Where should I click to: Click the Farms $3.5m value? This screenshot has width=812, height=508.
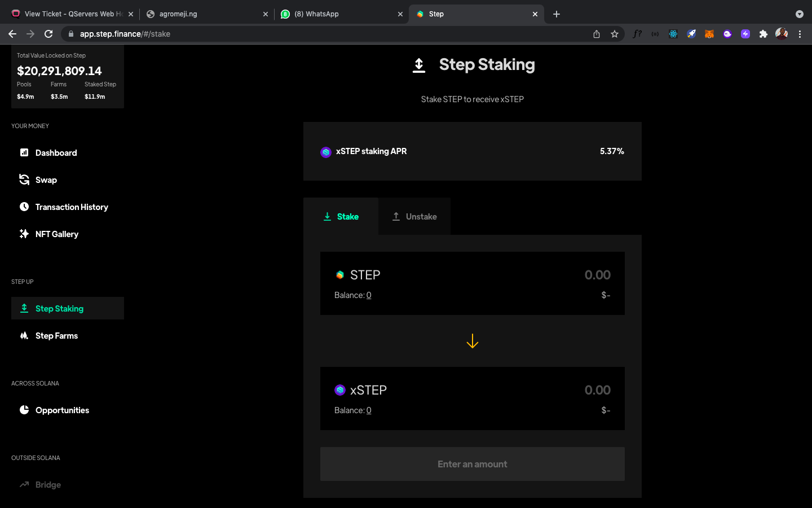[59, 97]
